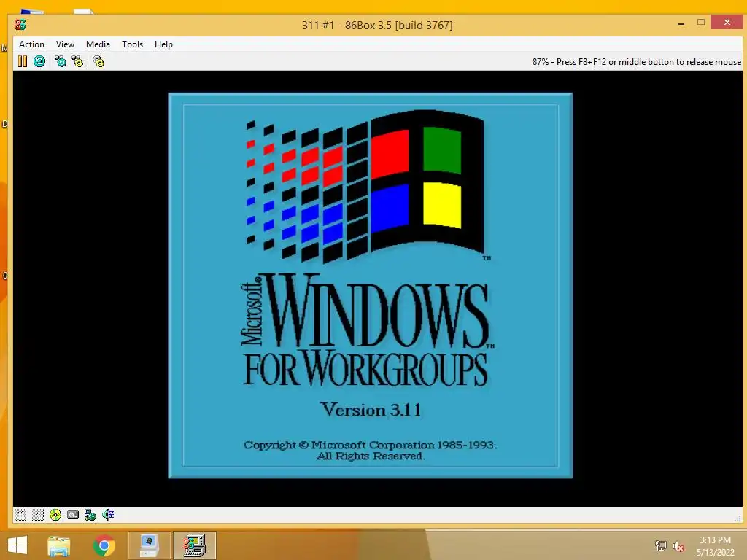
Task: Send Ctrl+Alt+Del via teal keys icon
Action: coord(61,61)
